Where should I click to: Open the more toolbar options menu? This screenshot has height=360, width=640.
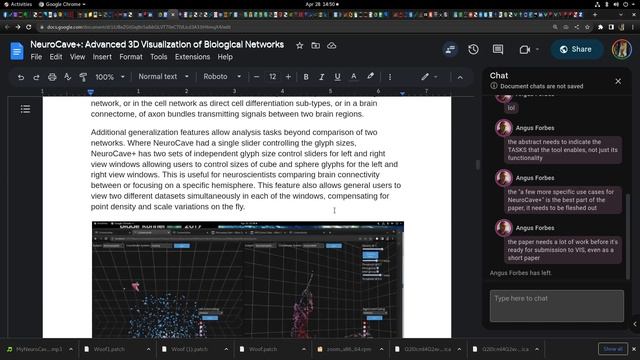(390, 77)
